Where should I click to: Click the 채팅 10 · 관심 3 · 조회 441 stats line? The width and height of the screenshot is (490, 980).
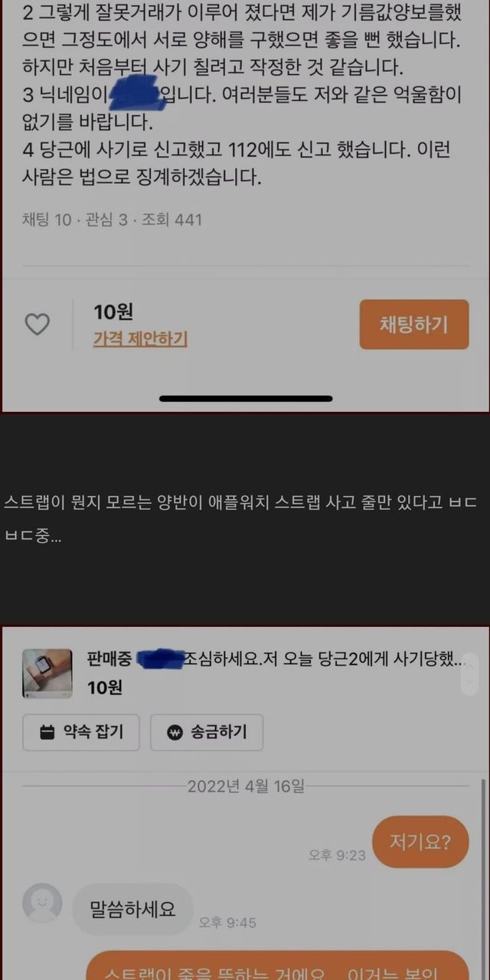click(112, 220)
